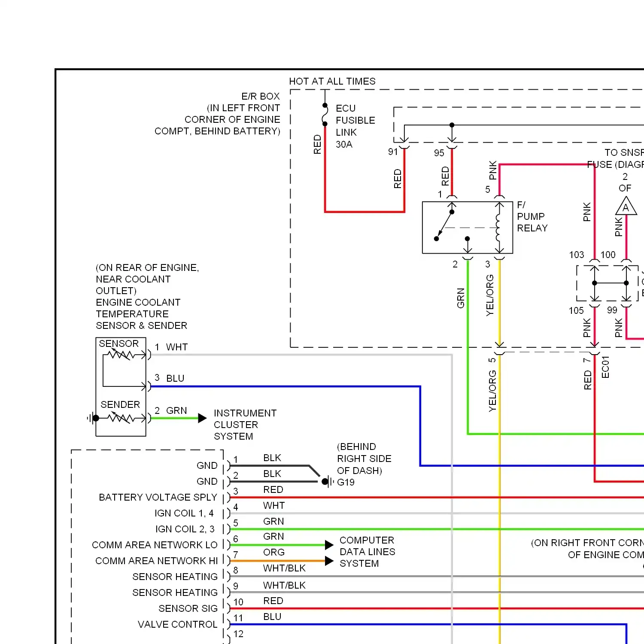644x644 pixels.
Task: Click connector terminal number 99
Action: tap(612, 310)
